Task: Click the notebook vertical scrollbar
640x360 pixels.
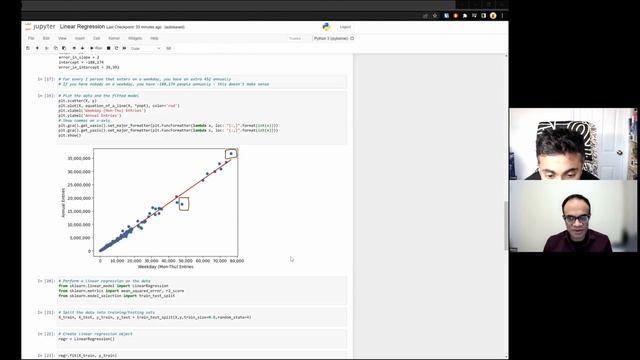Action: coord(507,206)
